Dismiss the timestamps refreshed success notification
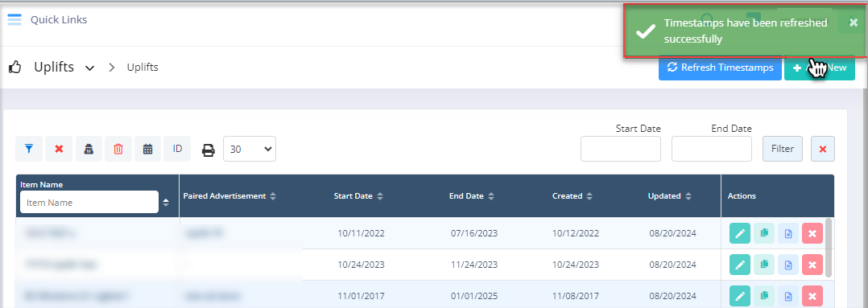This screenshot has width=868, height=308. click(853, 23)
